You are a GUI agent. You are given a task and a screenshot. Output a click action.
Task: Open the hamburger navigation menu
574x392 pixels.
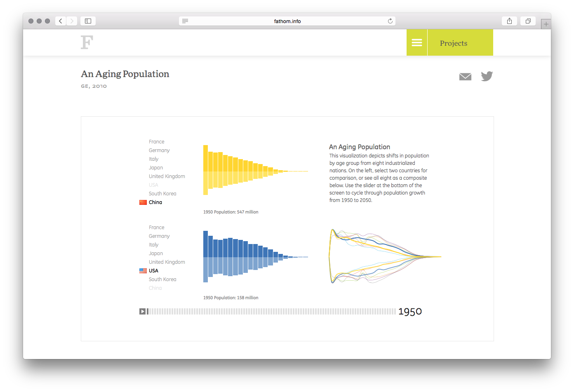coord(416,42)
